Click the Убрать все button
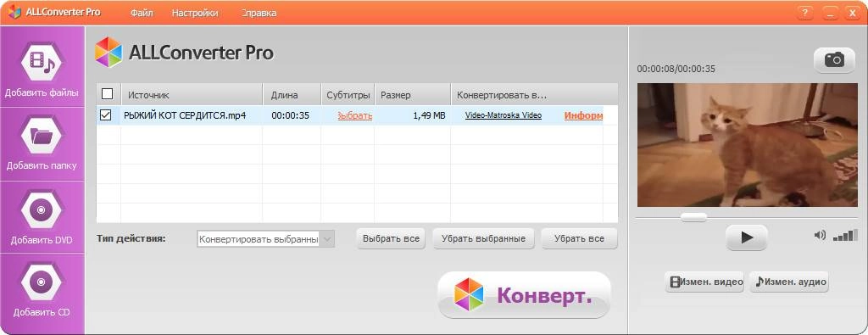The image size is (868, 335). pos(579,239)
